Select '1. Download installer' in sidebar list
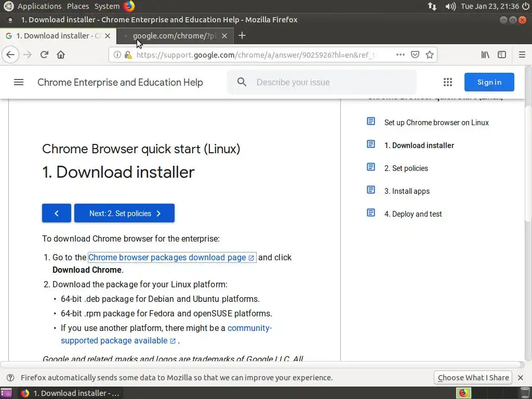The width and height of the screenshot is (532, 399). [x=419, y=145]
